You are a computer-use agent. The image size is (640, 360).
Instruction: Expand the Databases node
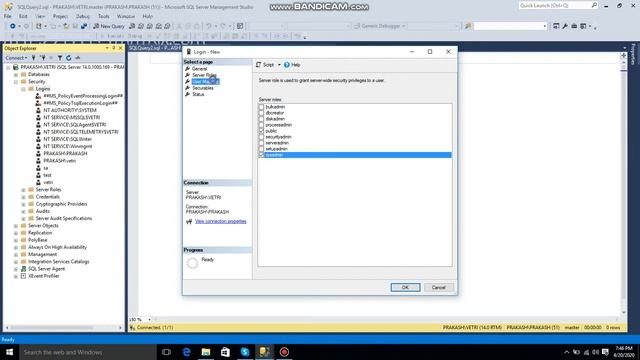click(x=16, y=75)
